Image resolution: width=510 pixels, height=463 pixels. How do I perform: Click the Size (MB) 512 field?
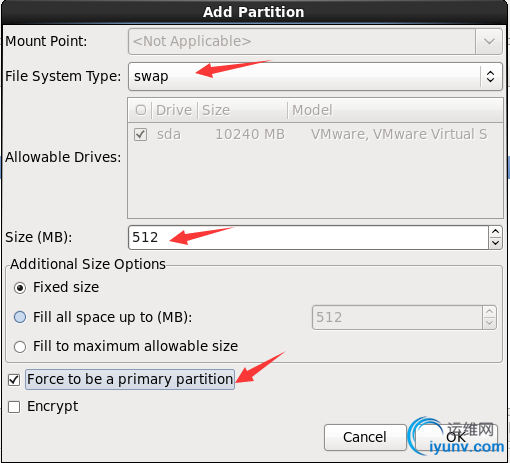pyautogui.click(x=308, y=237)
